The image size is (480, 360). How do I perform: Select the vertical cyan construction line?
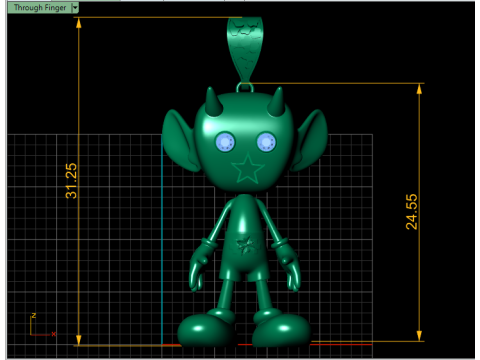162,239
